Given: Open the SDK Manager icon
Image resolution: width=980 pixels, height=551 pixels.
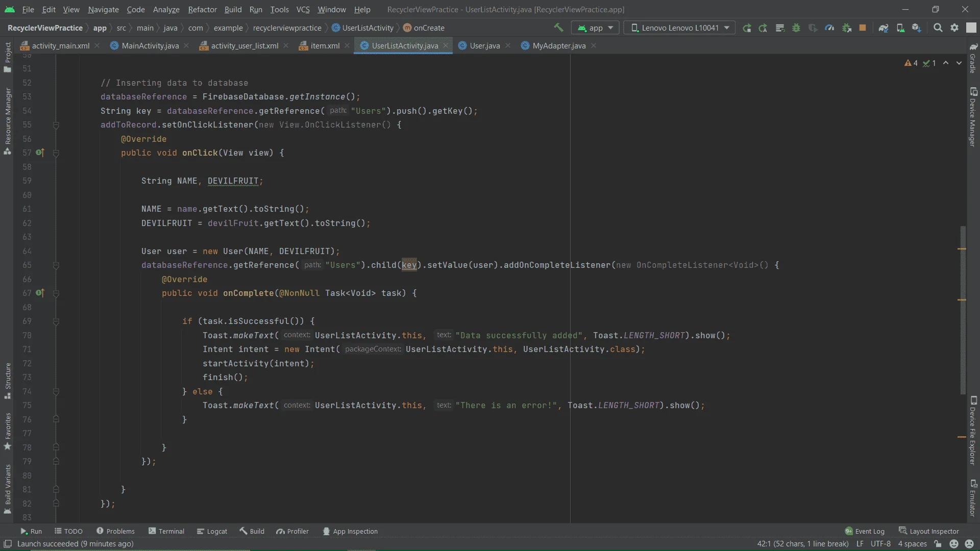Looking at the screenshot, I should click(917, 28).
